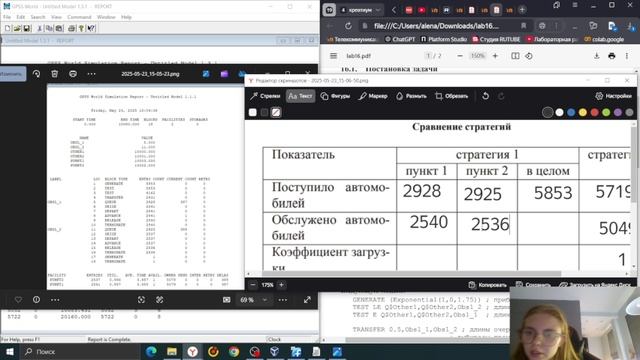Open Edit menu in GPSS World

(20, 17)
